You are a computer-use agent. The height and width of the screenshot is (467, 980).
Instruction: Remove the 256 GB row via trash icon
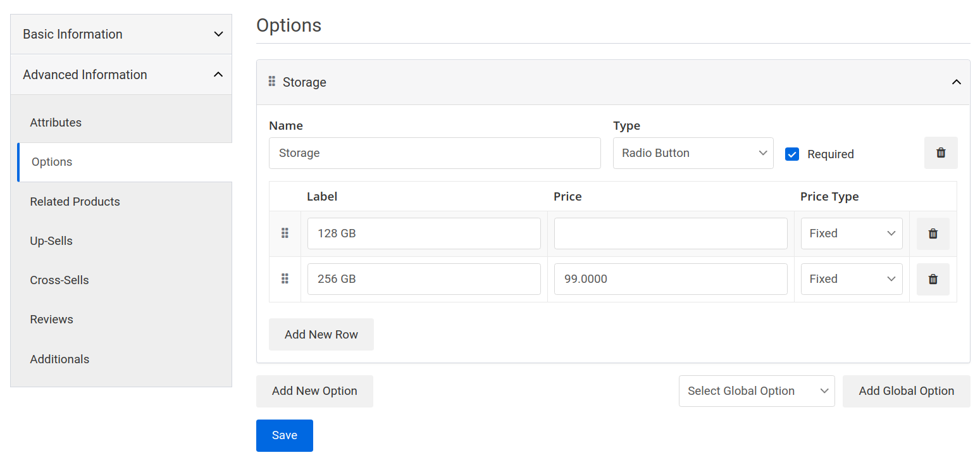pyautogui.click(x=933, y=278)
